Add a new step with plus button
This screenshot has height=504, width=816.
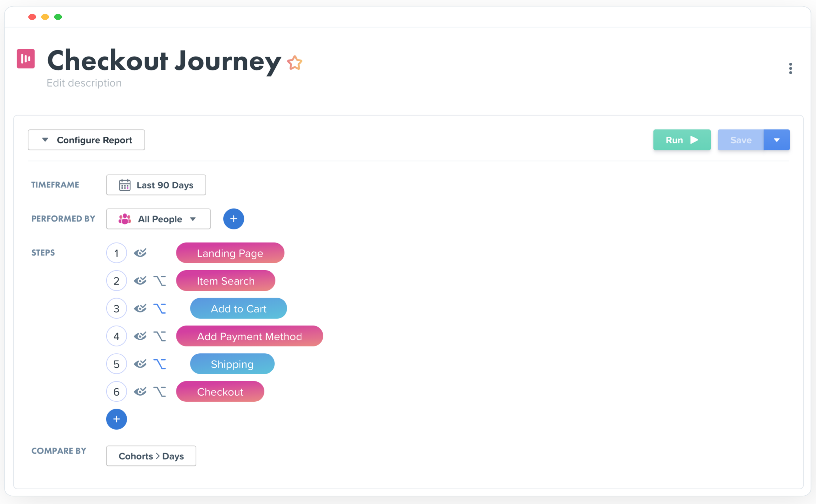(x=116, y=419)
